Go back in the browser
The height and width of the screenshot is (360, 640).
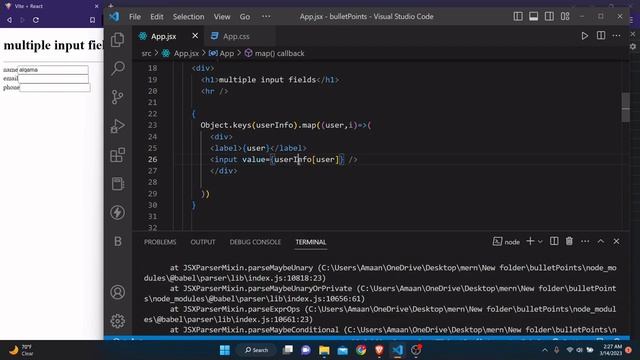pos(9,20)
